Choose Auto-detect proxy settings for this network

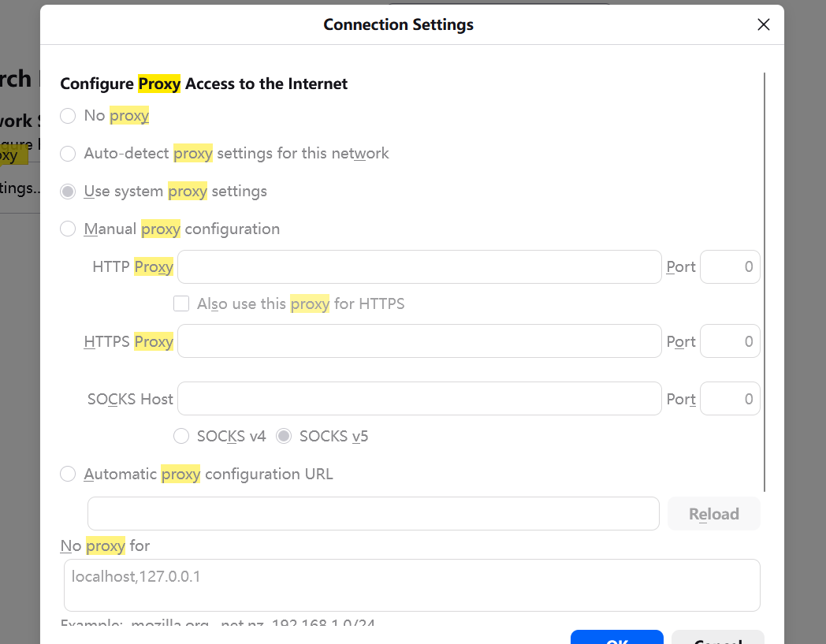[x=69, y=154]
